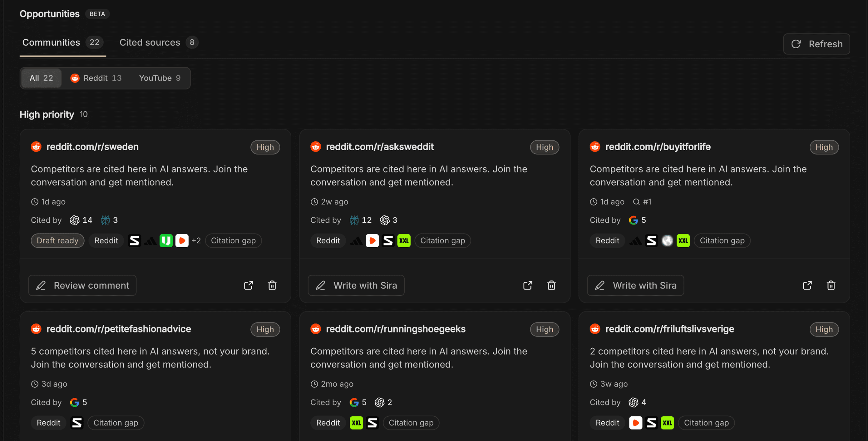Filter communities by Reddit 13

96,78
